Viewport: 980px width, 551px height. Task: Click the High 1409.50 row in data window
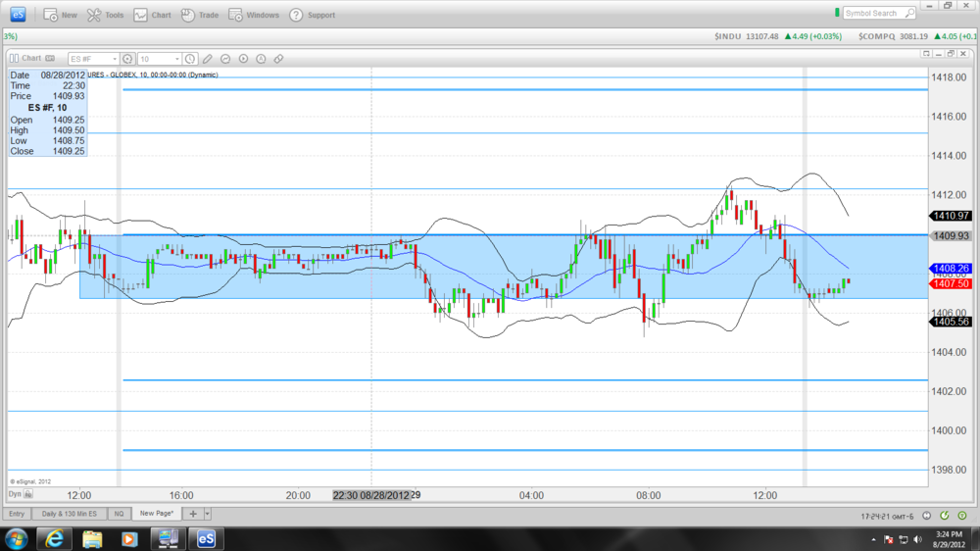tap(47, 130)
